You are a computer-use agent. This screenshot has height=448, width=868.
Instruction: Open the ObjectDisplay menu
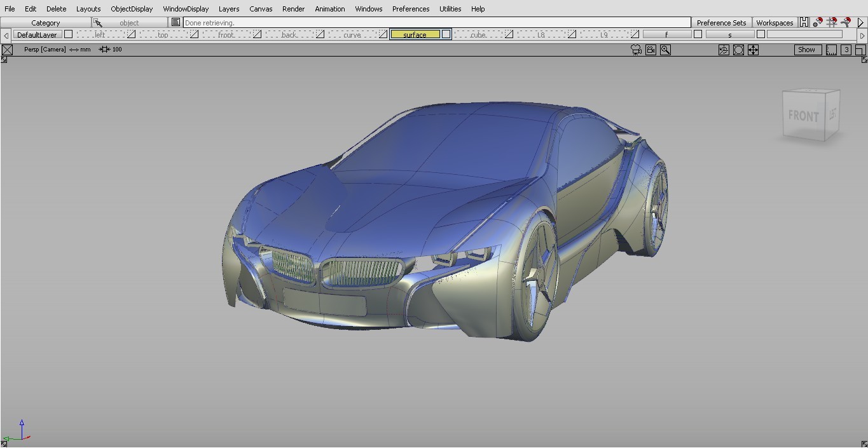(132, 9)
